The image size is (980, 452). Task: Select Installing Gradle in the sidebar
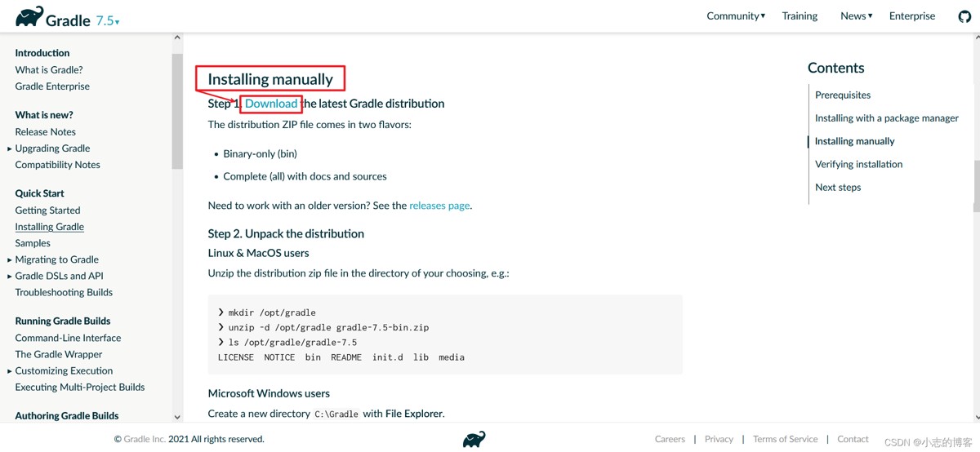49,227
